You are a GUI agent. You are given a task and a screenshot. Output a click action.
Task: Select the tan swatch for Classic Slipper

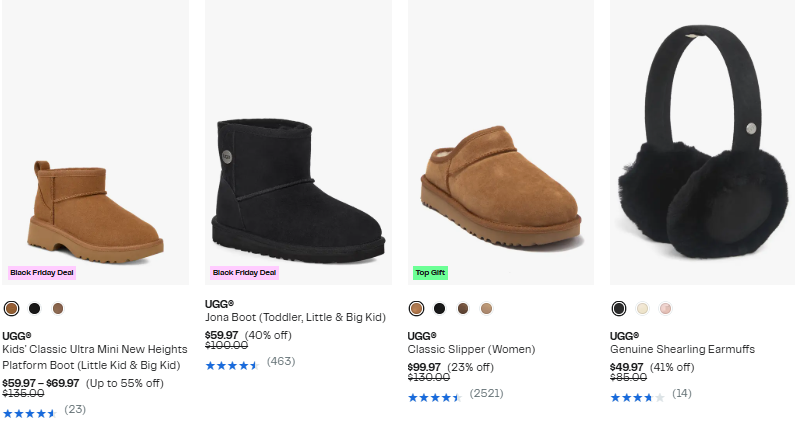[486, 308]
